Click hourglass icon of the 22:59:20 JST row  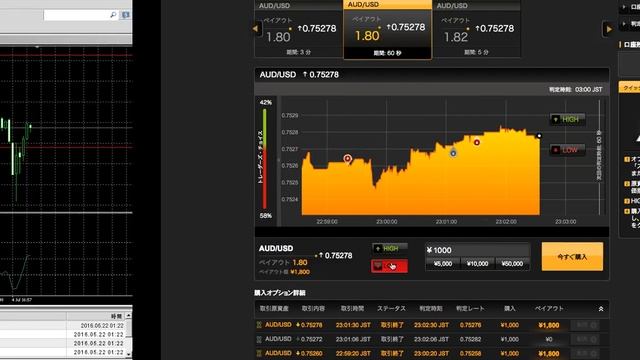click(259, 353)
